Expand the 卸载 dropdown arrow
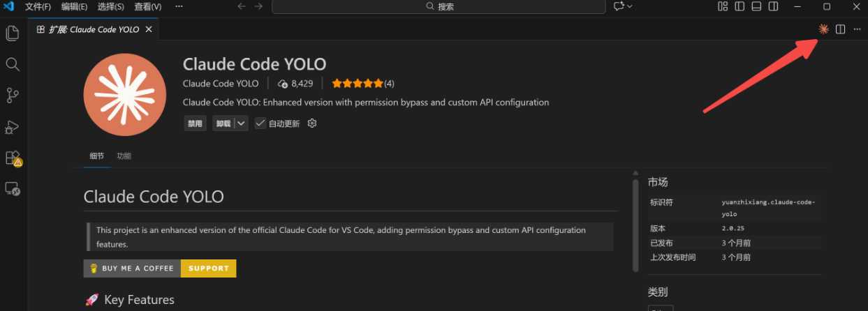The image size is (868, 311). click(x=241, y=123)
